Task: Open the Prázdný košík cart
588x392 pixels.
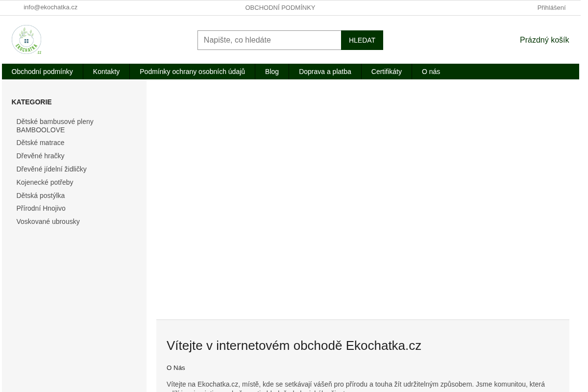Action: click(x=544, y=40)
